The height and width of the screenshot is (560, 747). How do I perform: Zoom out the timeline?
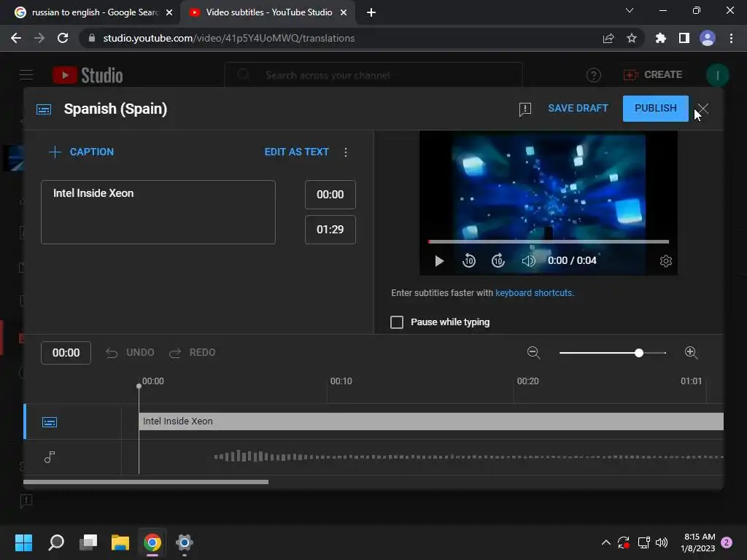tap(533, 352)
